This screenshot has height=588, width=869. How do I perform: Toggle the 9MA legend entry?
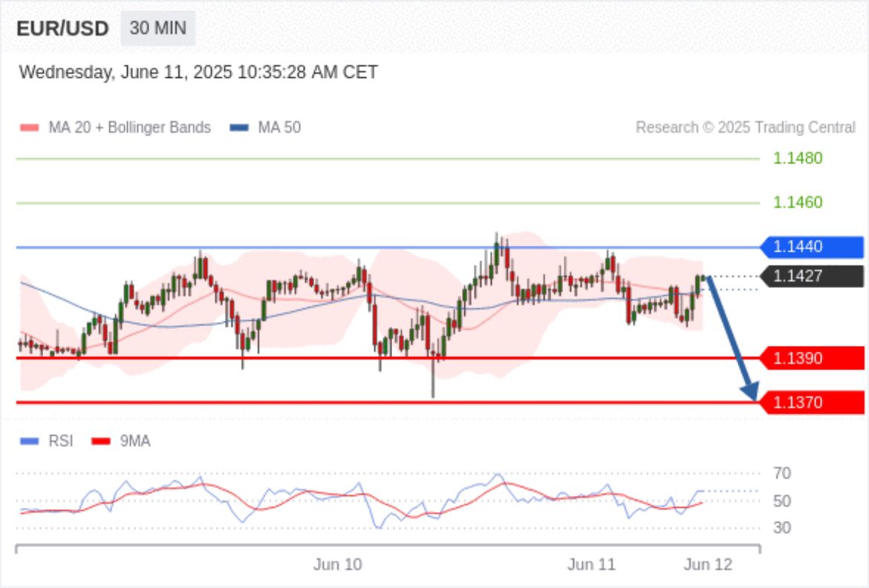[x=134, y=442]
